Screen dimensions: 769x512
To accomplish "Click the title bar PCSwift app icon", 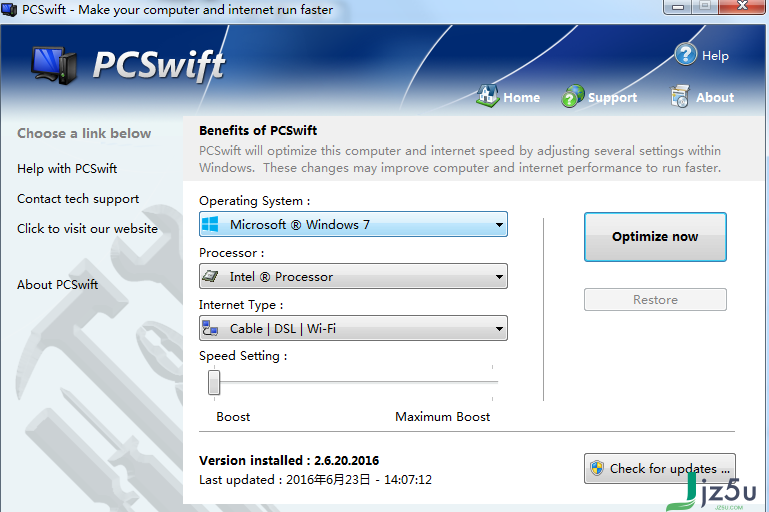I will click(x=9, y=9).
